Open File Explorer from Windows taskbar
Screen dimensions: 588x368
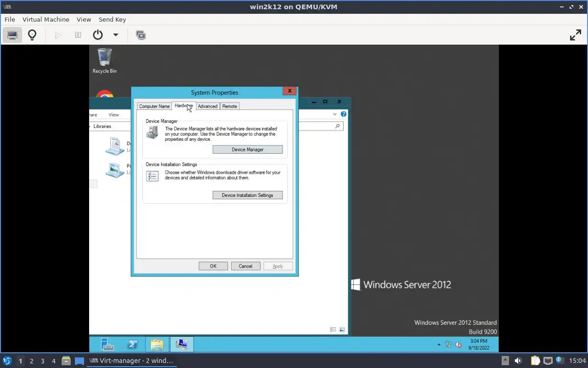157,344
